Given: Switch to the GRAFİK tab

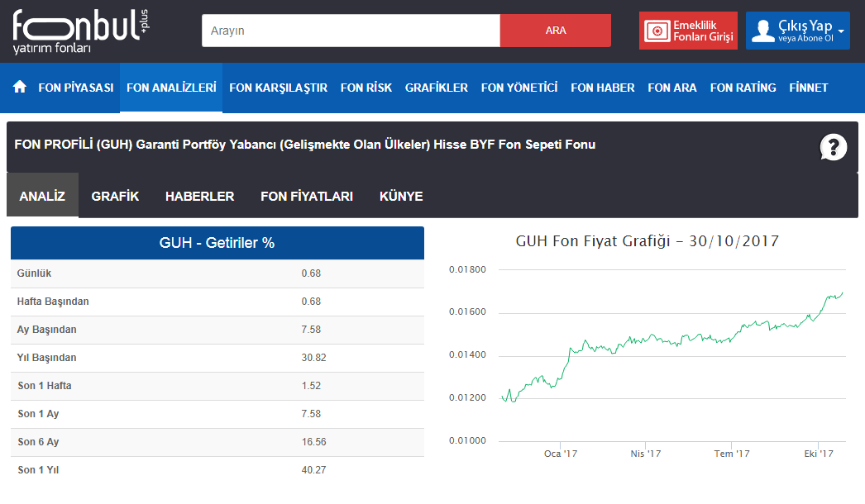Looking at the screenshot, I should [115, 197].
